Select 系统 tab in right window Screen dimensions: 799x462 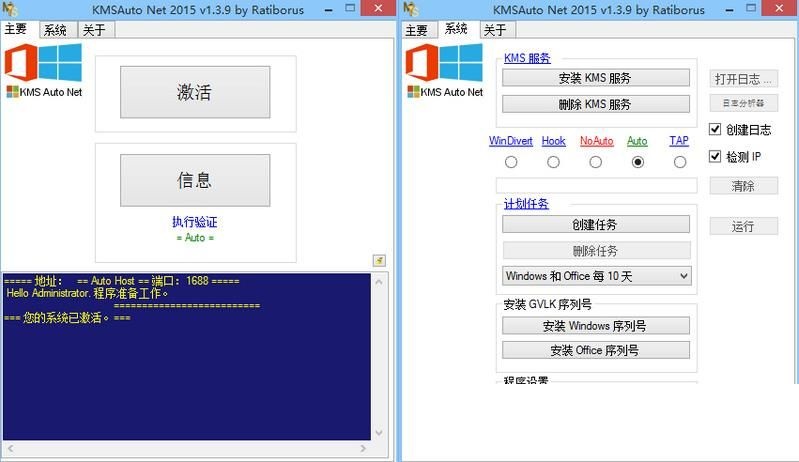tap(456, 29)
